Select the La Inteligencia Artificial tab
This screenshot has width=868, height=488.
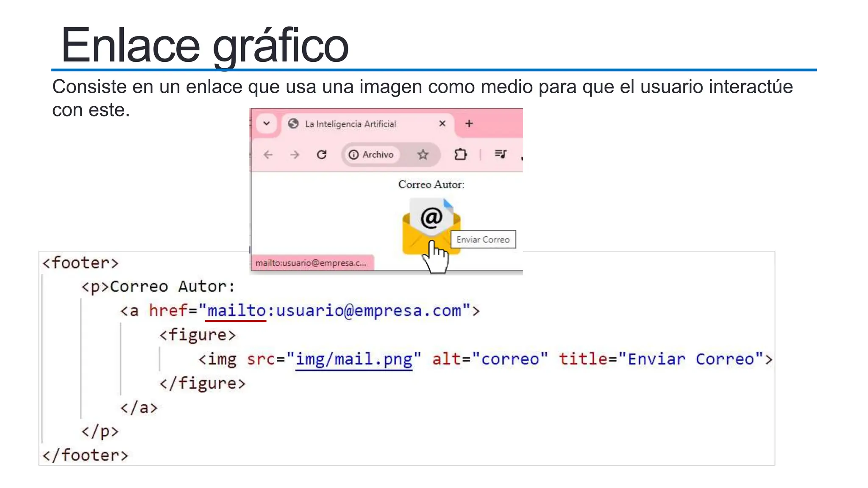[367, 124]
